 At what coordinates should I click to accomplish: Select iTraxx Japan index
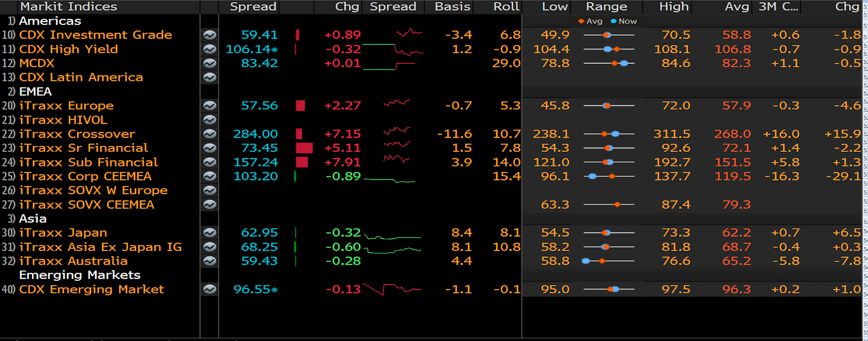[63, 233]
